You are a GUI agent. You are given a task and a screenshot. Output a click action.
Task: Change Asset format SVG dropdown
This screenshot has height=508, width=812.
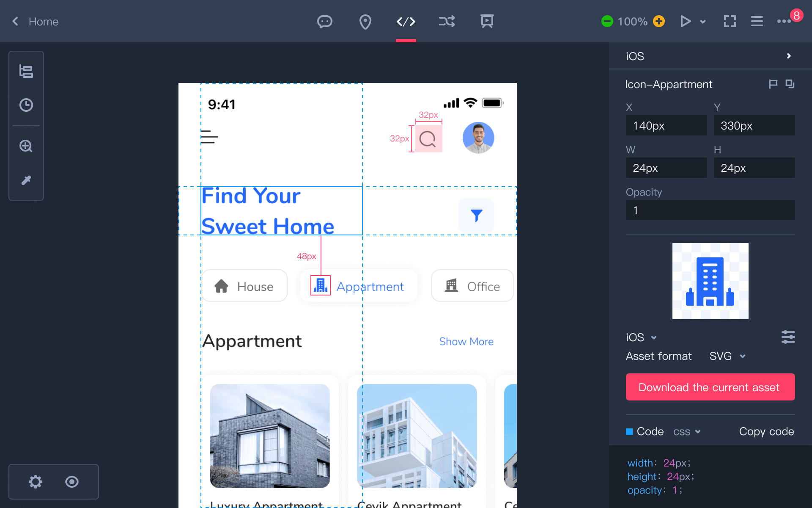point(727,356)
